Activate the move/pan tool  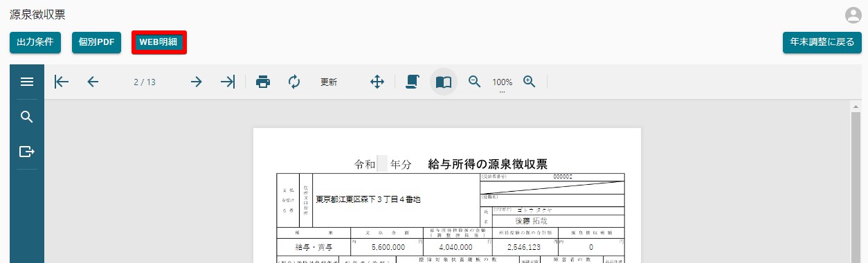[377, 82]
